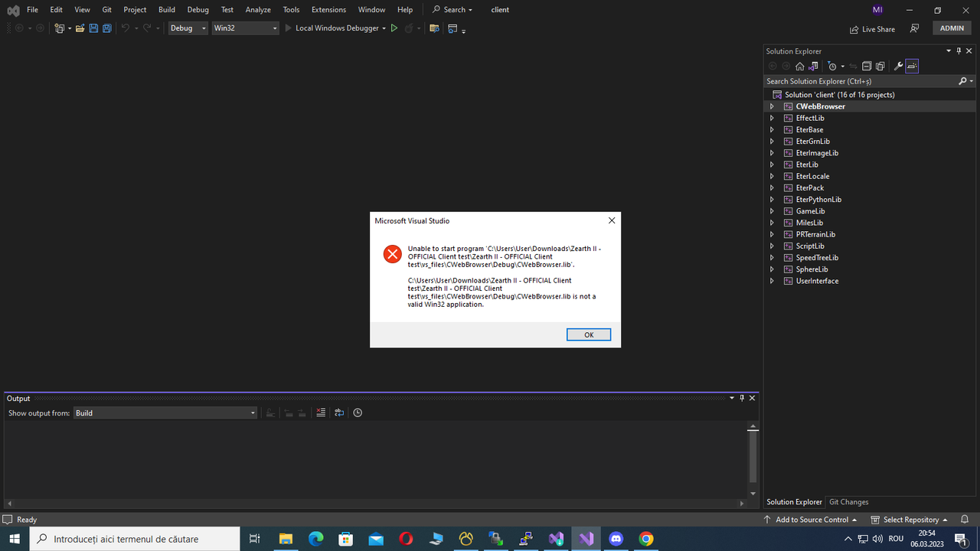Click the Open File toolbar icon
The width and height of the screenshot is (980, 551).
coord(80,28)
